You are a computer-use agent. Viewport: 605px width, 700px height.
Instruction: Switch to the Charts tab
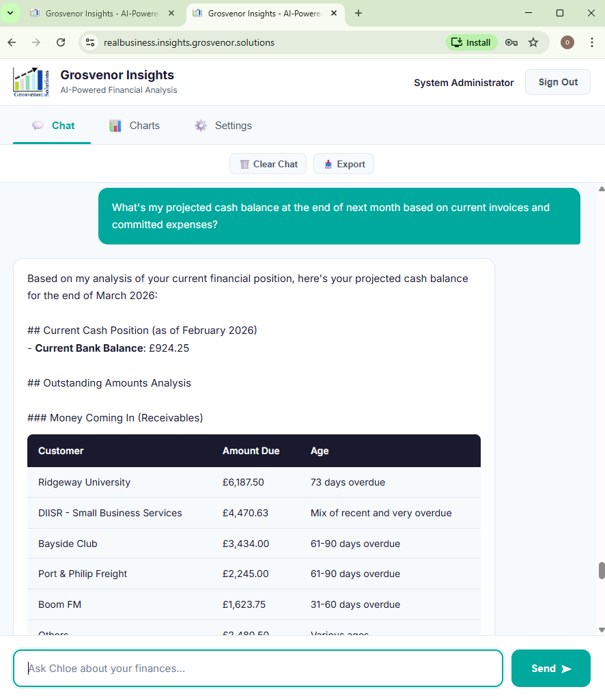click(x=135, y=126)
